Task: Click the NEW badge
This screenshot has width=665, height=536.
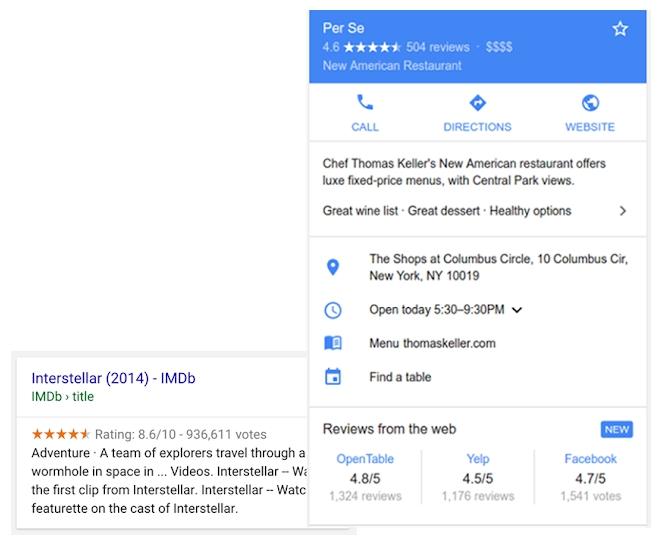Action: pos(617,430)
